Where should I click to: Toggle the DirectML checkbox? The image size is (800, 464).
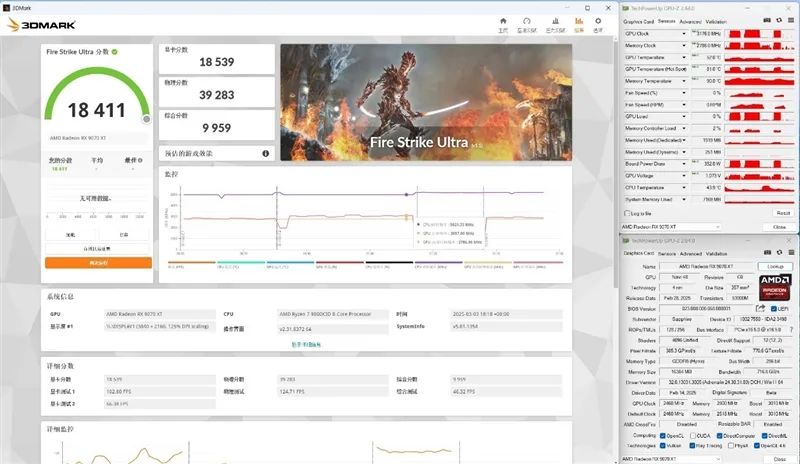coord(765,435)
